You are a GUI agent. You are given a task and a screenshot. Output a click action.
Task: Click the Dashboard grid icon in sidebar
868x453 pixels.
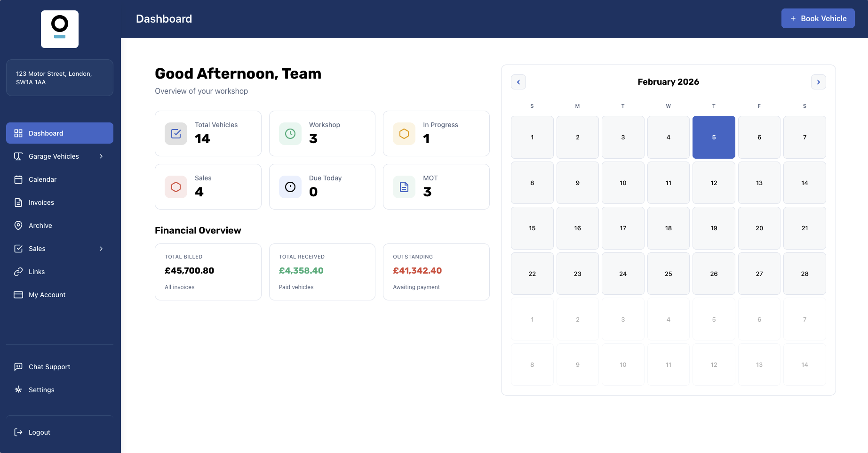point(18,133)
